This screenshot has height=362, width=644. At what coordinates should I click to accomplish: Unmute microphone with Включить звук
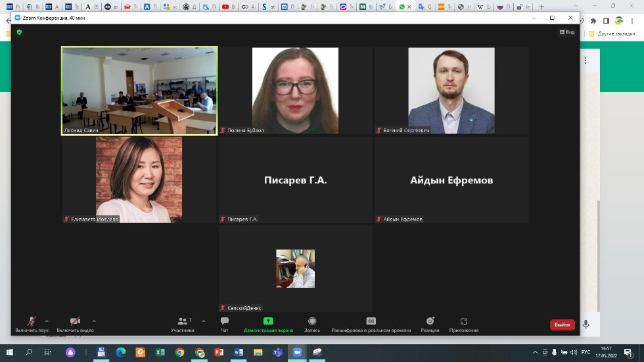click(32, 322)
